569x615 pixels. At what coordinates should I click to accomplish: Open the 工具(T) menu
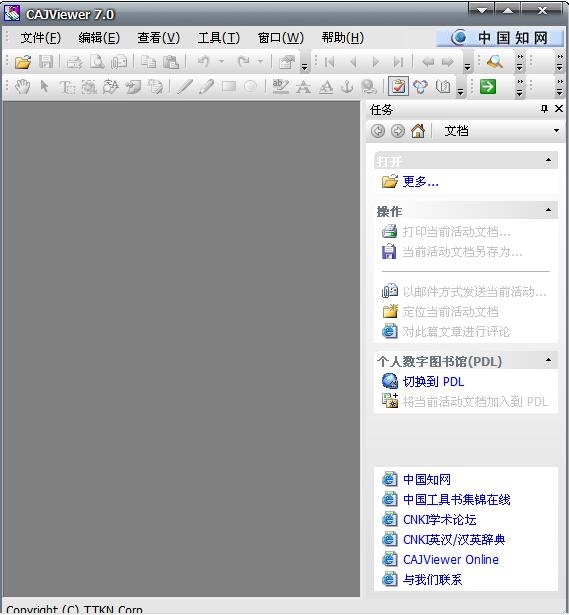(219, 38)
